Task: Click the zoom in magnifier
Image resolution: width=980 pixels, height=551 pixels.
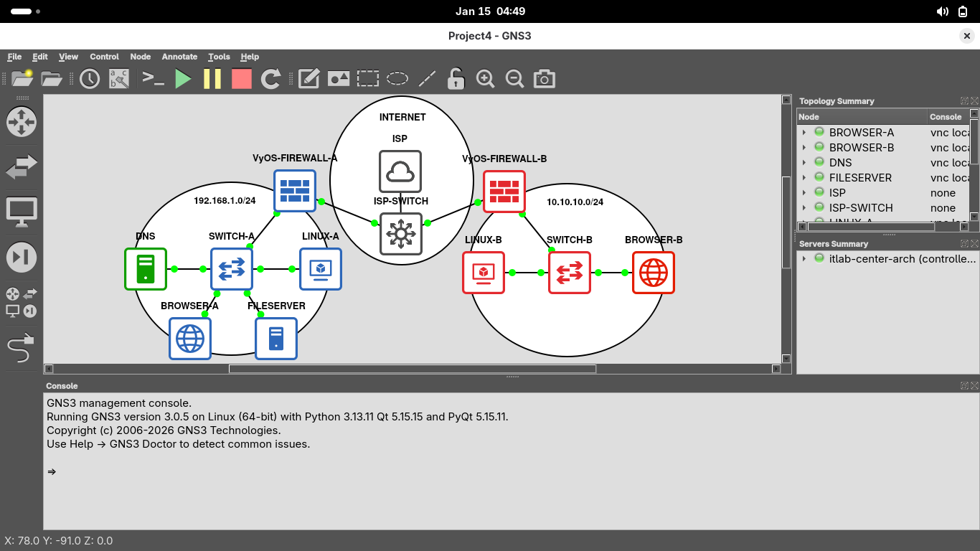Action: (486, 79)
